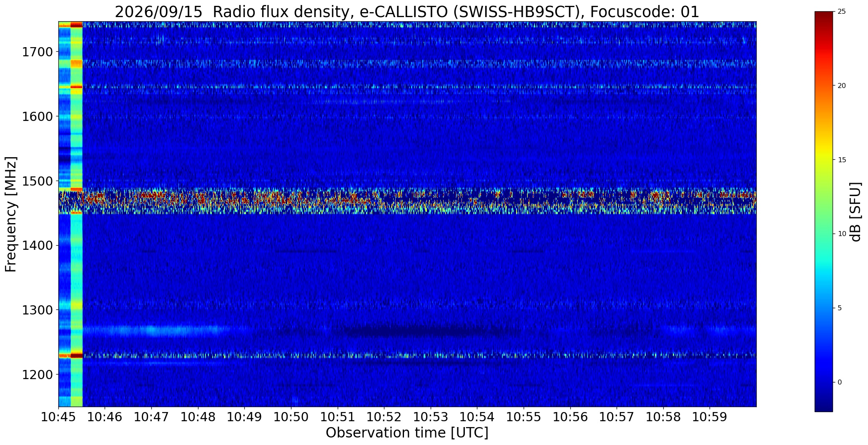Click the dark blue bottom of colorbar
The image size is (868, 445).
coord(824,405)
